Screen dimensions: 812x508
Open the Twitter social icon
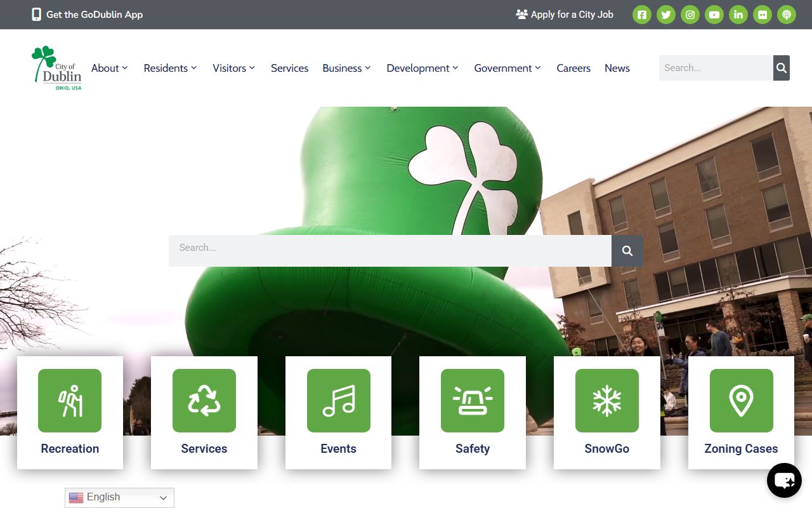tap(666, 15)
